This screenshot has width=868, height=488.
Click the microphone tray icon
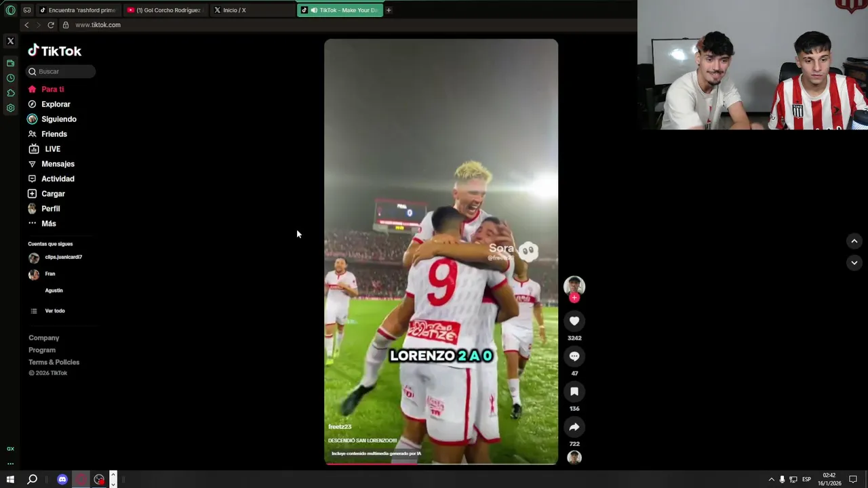[x=782, y=479]
